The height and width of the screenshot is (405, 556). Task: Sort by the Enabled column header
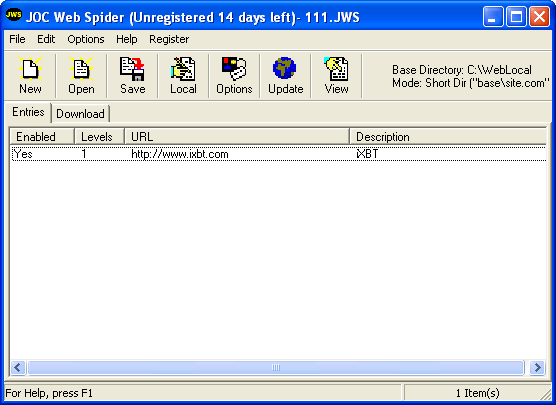(x=42, y=137)
